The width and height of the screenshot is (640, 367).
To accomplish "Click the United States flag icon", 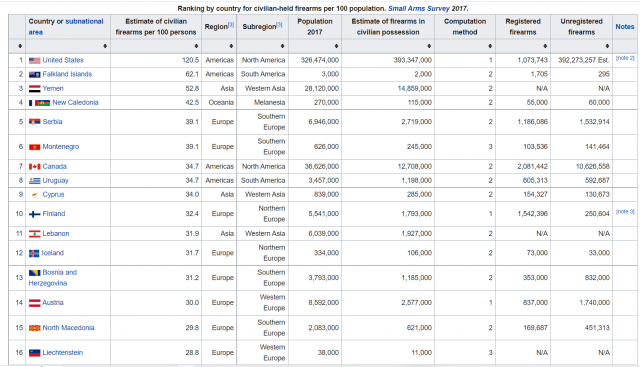I will coord(34,60).
